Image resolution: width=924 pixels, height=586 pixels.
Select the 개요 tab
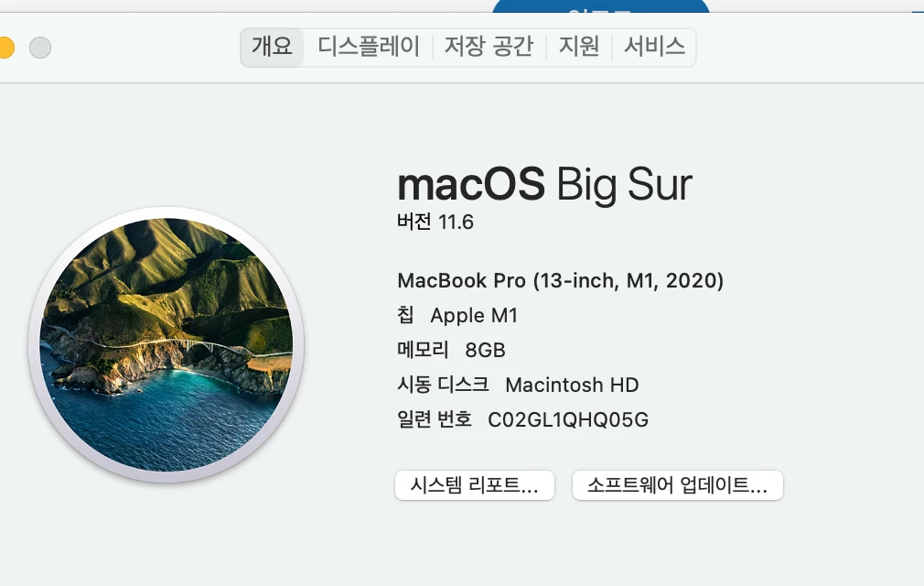[x=272, y=48]
